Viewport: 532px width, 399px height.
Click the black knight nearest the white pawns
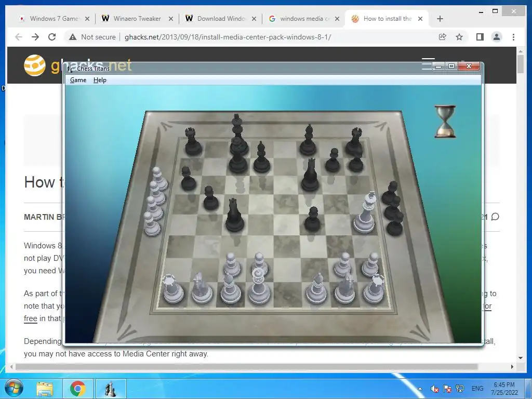tap(235, 216)
